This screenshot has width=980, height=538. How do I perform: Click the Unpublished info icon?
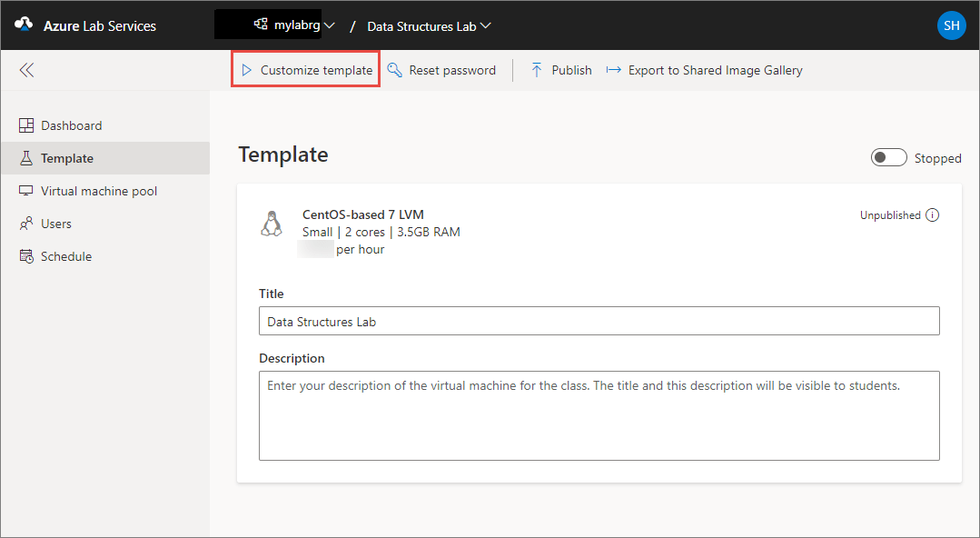932,214
